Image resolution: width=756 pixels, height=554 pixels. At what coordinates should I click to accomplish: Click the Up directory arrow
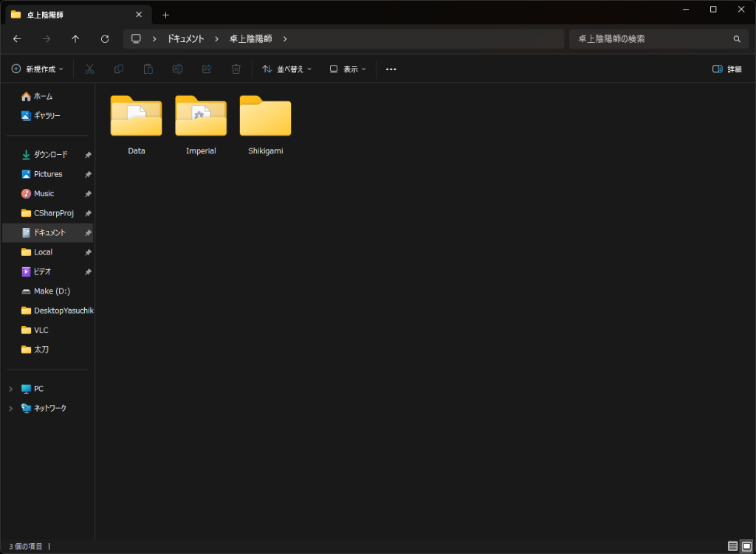click(x=75, y=39)
